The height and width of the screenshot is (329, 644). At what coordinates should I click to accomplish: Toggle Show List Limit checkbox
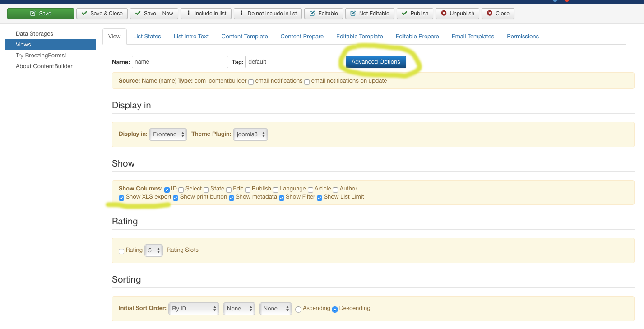click(x=320, y=198)
